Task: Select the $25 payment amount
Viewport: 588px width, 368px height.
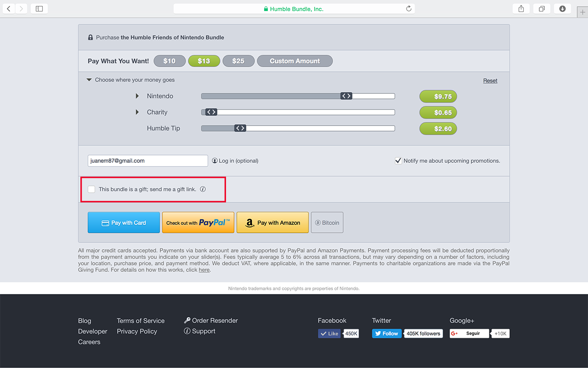Action: coord(238,61)
